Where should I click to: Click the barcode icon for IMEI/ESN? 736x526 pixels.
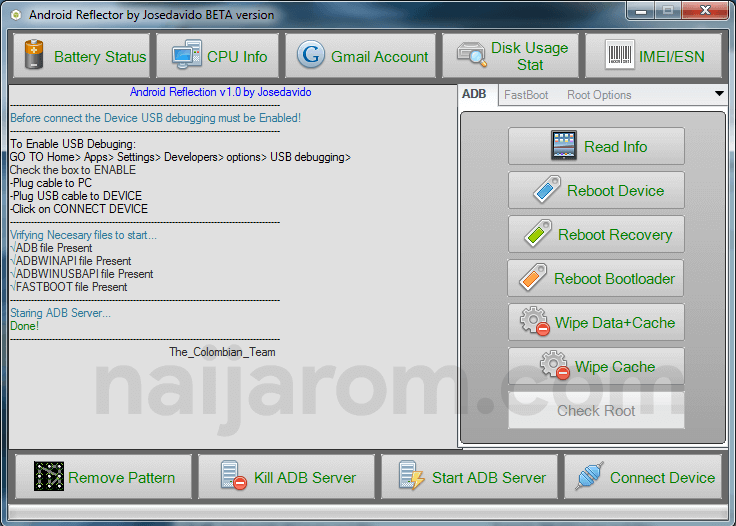point(620,55)
